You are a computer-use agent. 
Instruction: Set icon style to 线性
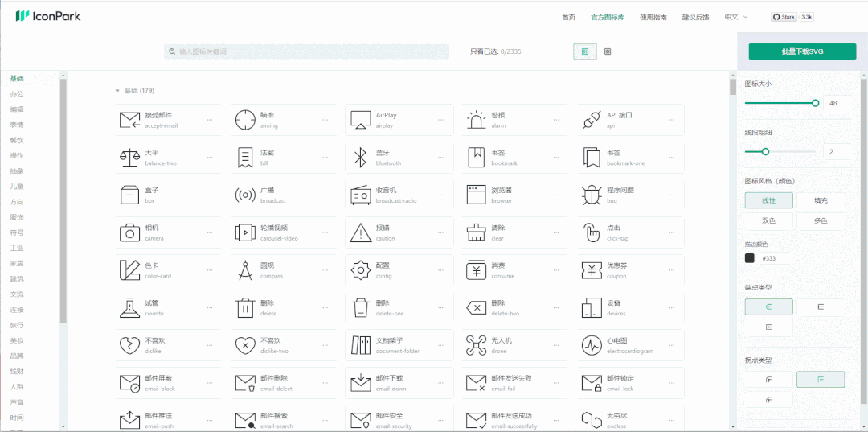[x=768, y=200]
